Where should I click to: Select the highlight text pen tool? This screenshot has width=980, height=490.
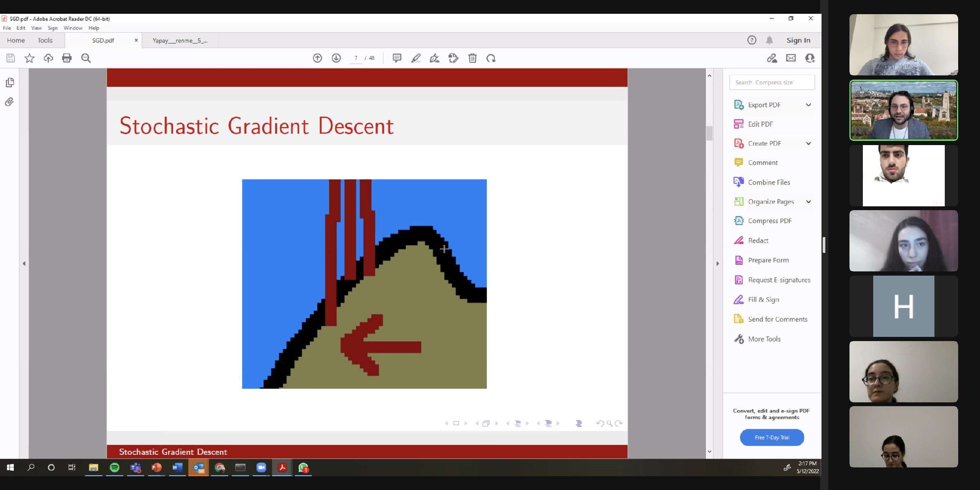point(416,58)
